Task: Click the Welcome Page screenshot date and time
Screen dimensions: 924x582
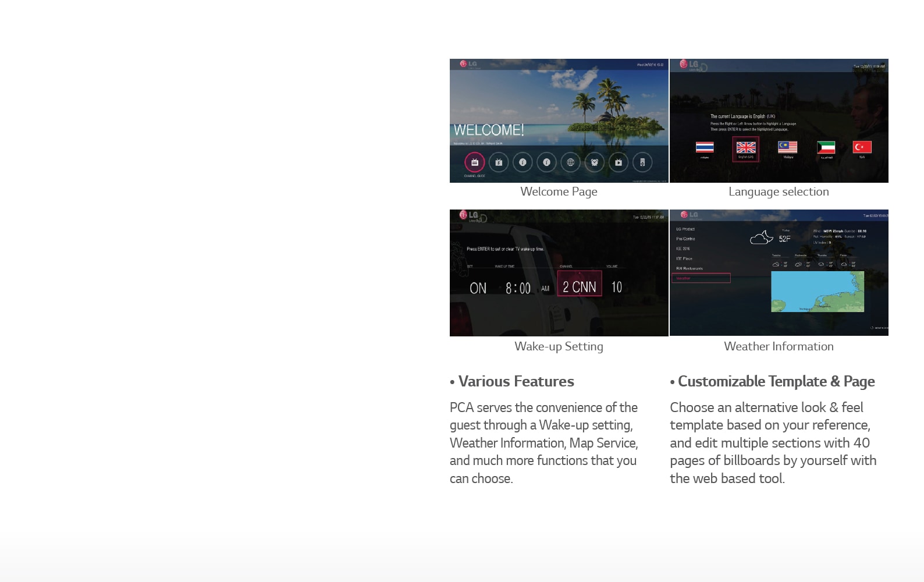Action: click(x=650, y=65)
